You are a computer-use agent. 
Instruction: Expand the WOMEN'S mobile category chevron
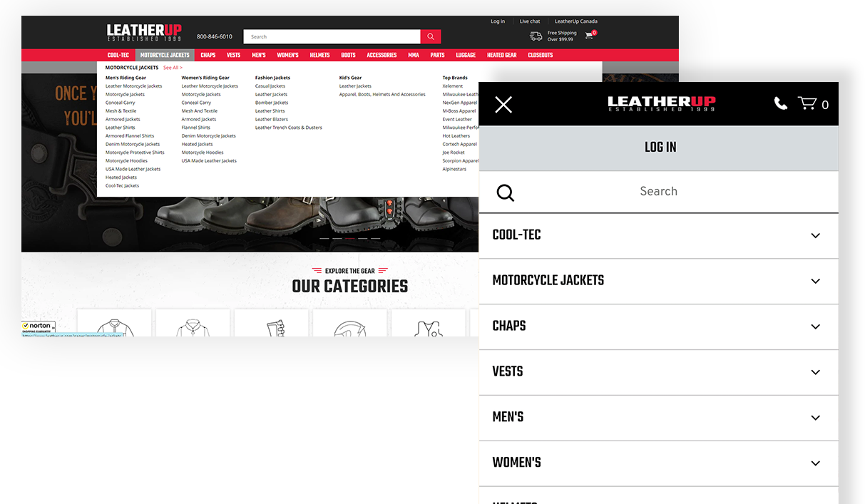pyautogui.click(x=815, y=463)
